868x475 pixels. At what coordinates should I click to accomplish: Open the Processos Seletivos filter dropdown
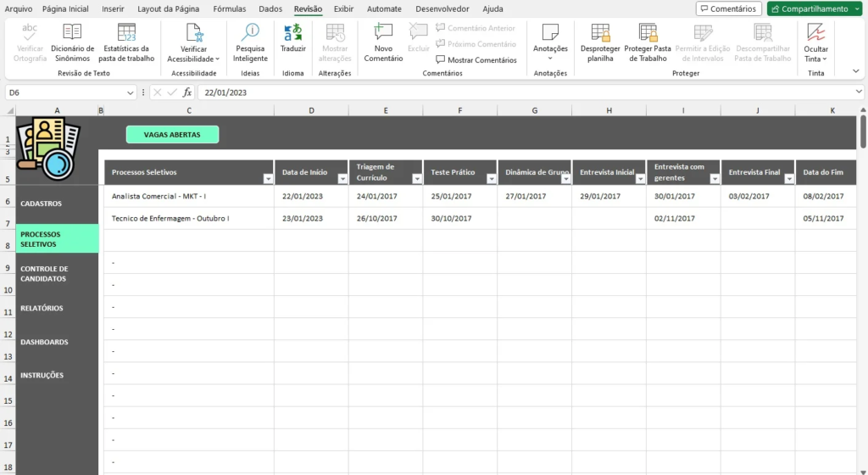coord(268,179)
